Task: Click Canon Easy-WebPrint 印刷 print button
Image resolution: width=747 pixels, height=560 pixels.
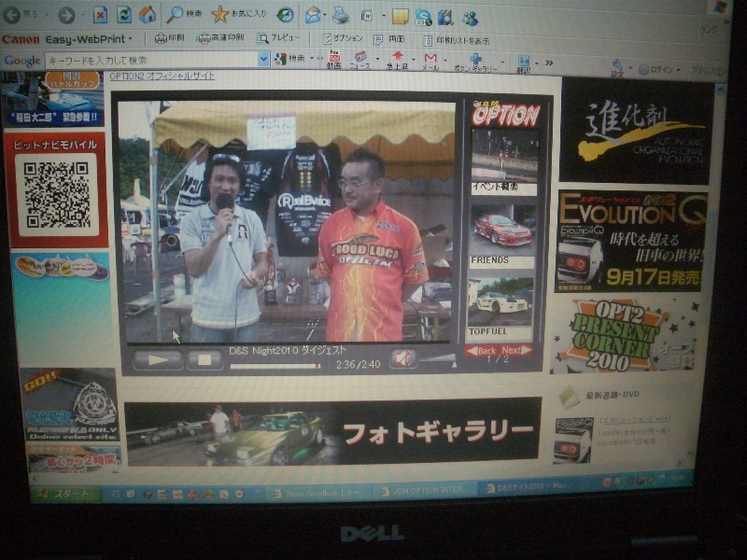Action: [170, 37]
